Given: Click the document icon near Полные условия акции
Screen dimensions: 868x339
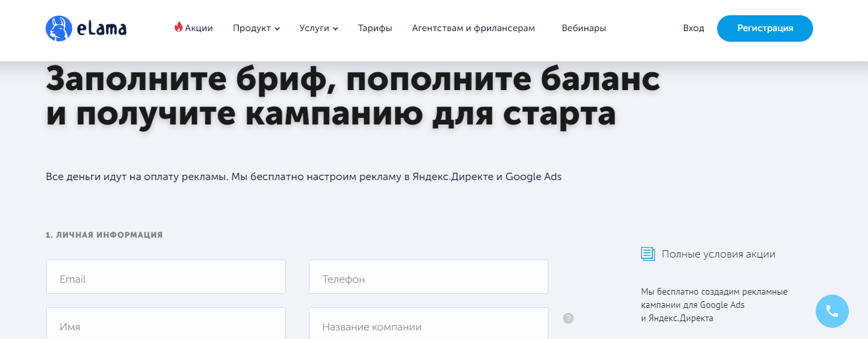Looking at the screenshot, I should 648,254.
